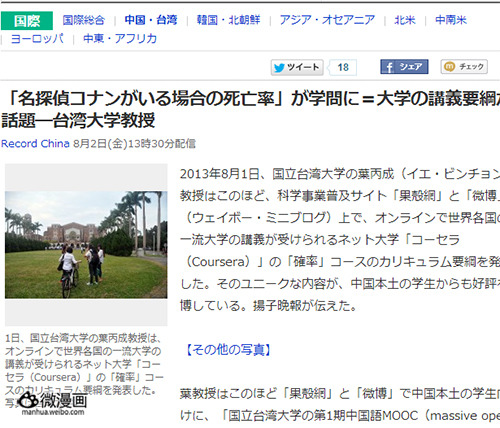Click photo caption beginning 1日、国立台湾大学
Image resolution: width=500 pixels, height=428 pixels.
point(84,370)
